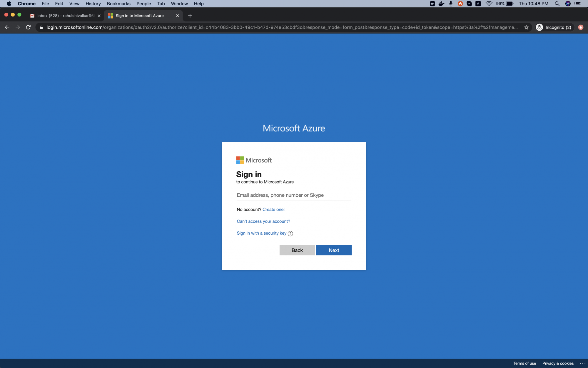Click the Incognito profile badge
The image size is (588, 368).
(x=554, y=27)
